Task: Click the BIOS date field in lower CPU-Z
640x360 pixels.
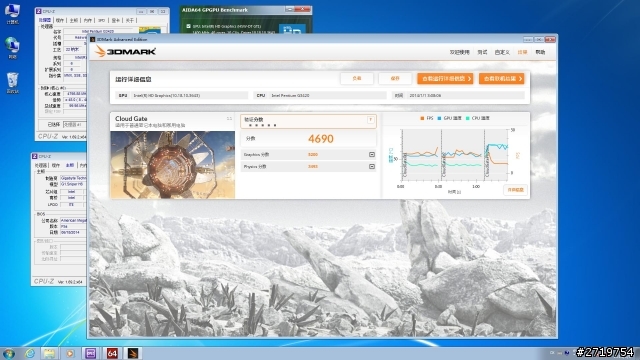Action: [x=73, y=232]
